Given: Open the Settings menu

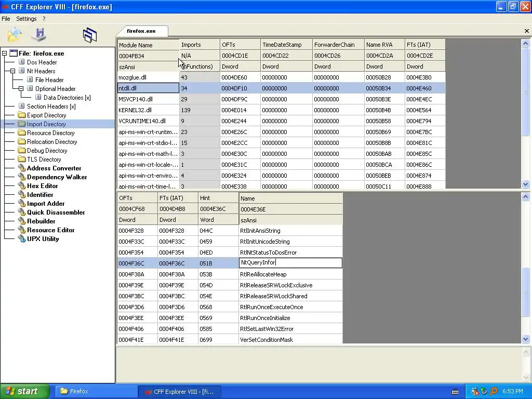Looking at the screenshot, I should click(x=26, y=19).
